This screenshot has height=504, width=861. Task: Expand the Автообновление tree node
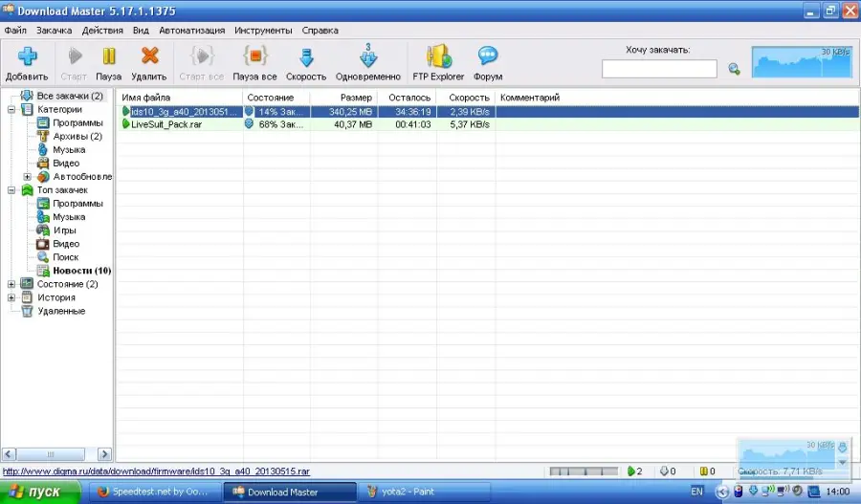[27, 177]
